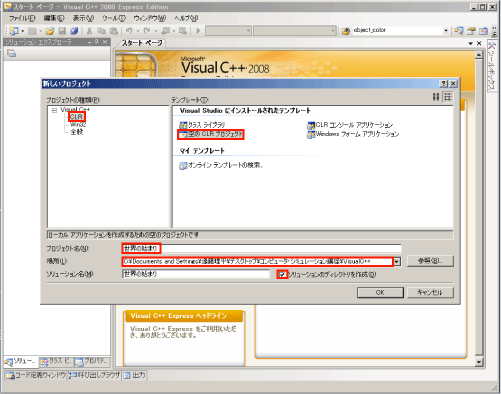
Task: Click the Start Debugging play arrow icon
Action: tap(198, 31)
